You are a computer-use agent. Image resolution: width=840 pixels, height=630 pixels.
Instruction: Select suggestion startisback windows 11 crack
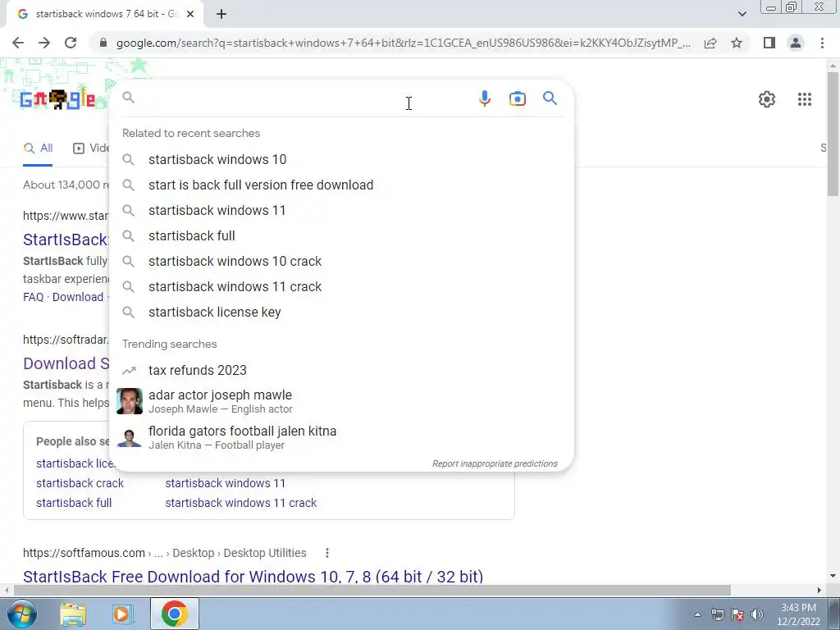[x=341, y=286]
